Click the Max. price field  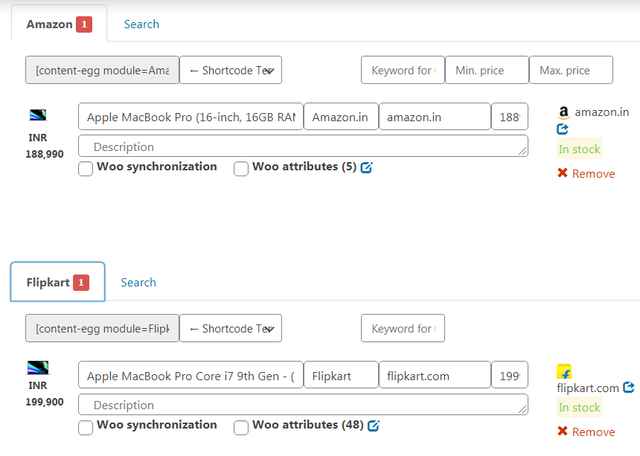coord(571,70)
